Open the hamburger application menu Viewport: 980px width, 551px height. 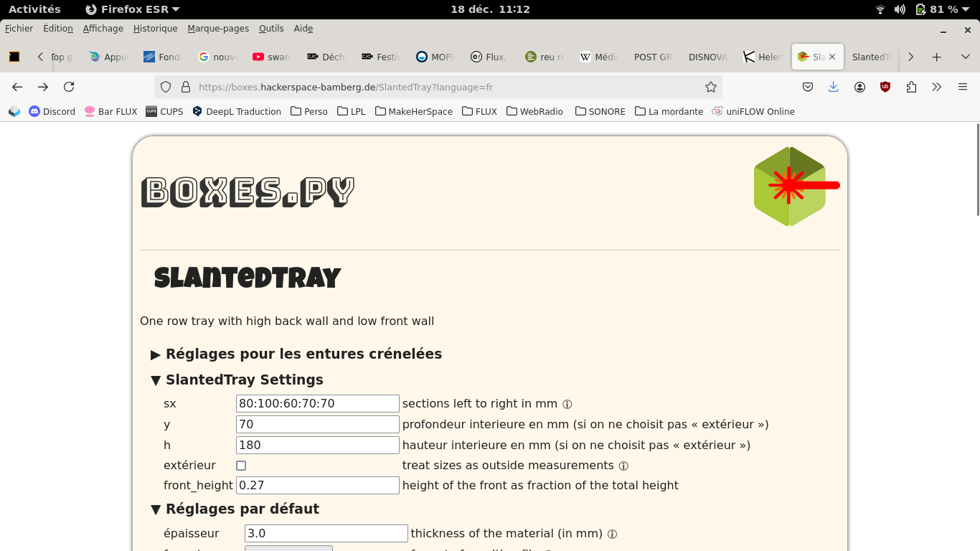pos(962,87)
